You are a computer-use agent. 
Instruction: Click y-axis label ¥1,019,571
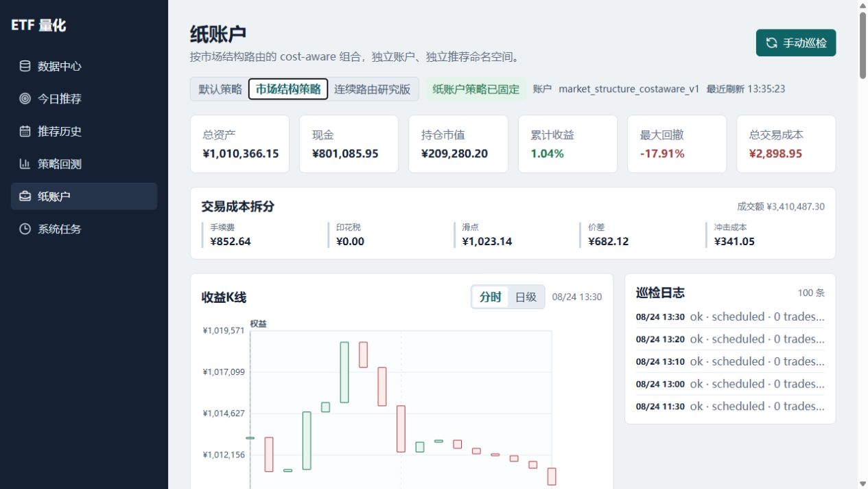(x=224, y=331)
